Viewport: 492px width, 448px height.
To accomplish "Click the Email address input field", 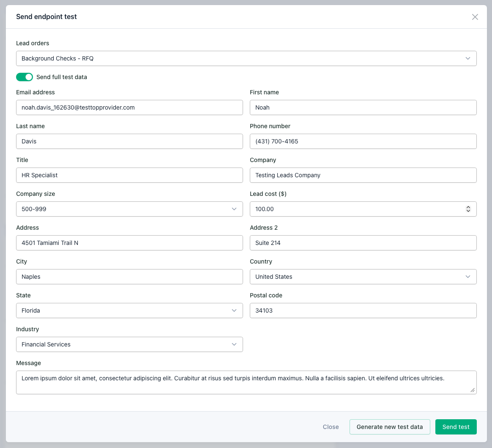I will (129, 107).
